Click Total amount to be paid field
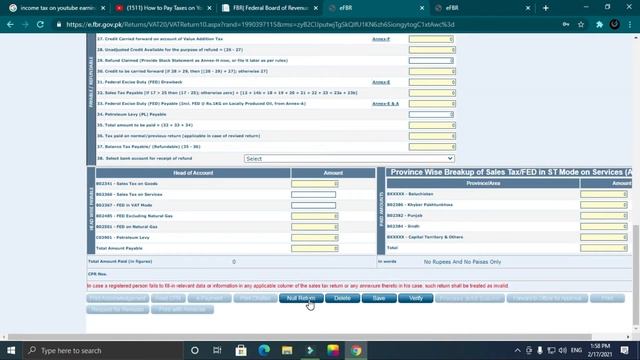 [x=432, y=125]
